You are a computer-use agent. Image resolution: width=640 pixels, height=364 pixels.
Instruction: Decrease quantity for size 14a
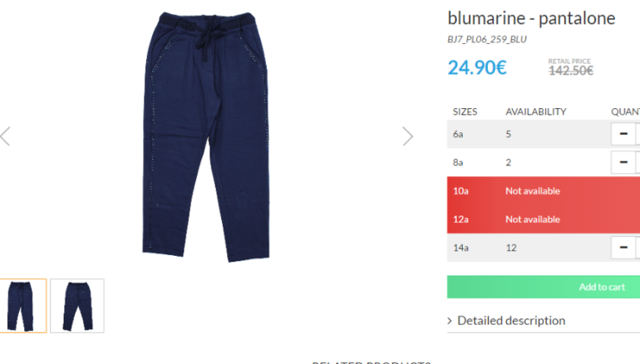(x=623, y=248)
